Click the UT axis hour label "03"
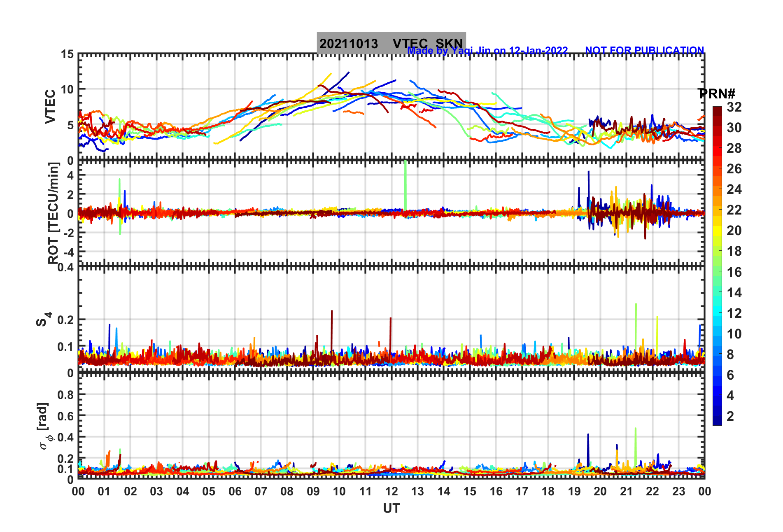Image resolution: width=783 pixels, height=532 pixels. [x=156, y=491]
